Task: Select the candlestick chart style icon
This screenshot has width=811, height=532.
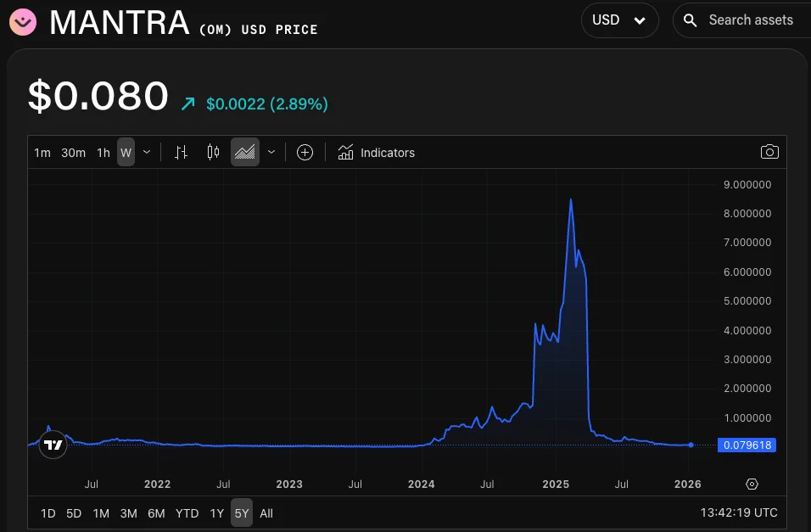Action: (213, 153)
